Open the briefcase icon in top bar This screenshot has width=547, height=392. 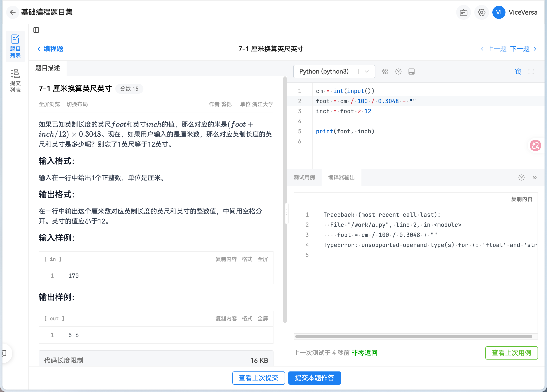[x=463, y=12]
